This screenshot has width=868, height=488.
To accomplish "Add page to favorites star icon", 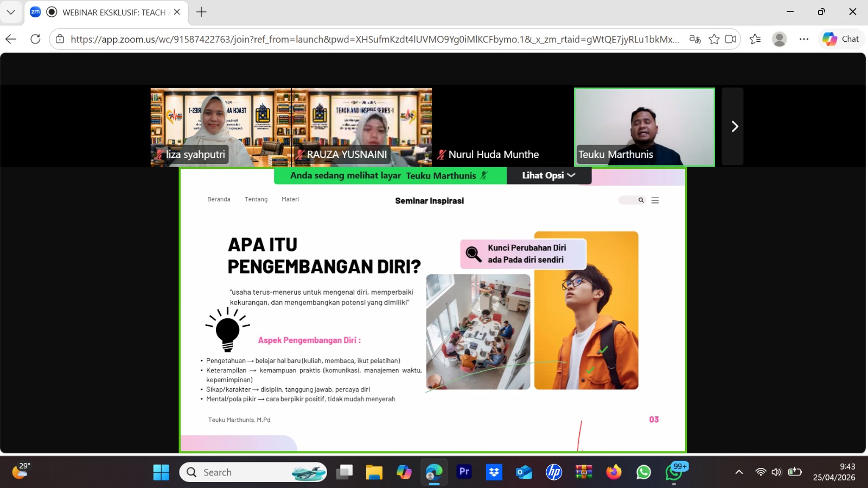I will click(714, 39).
